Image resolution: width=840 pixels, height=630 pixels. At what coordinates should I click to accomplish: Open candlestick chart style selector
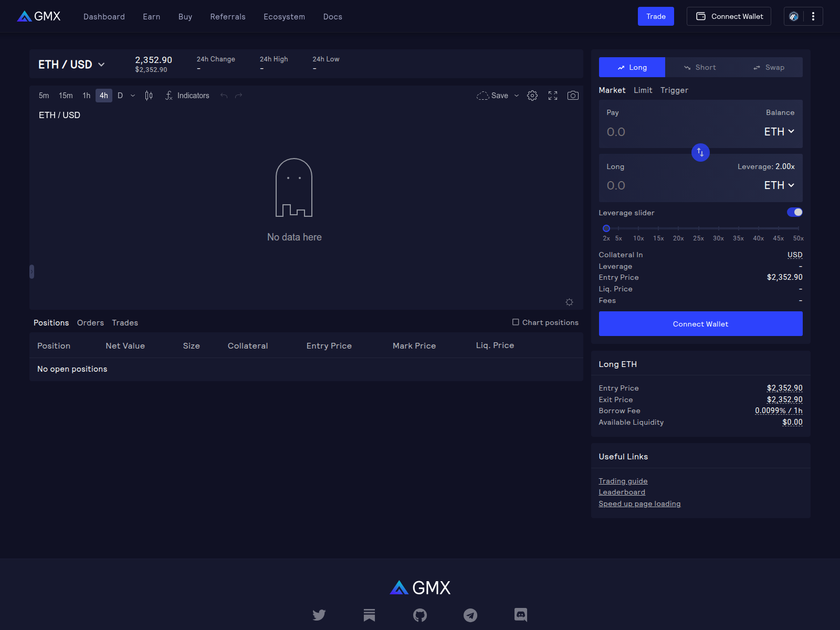coord(149,96)
